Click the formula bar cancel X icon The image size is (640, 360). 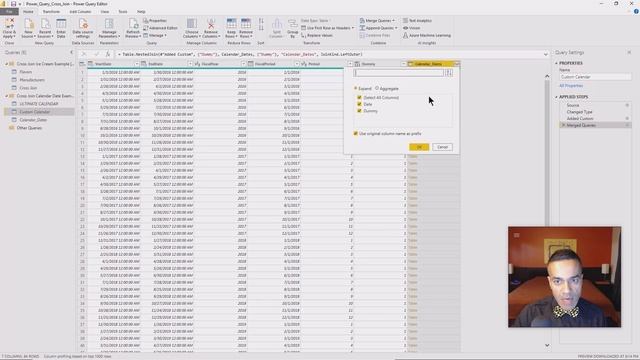click(x=84, y=54)
